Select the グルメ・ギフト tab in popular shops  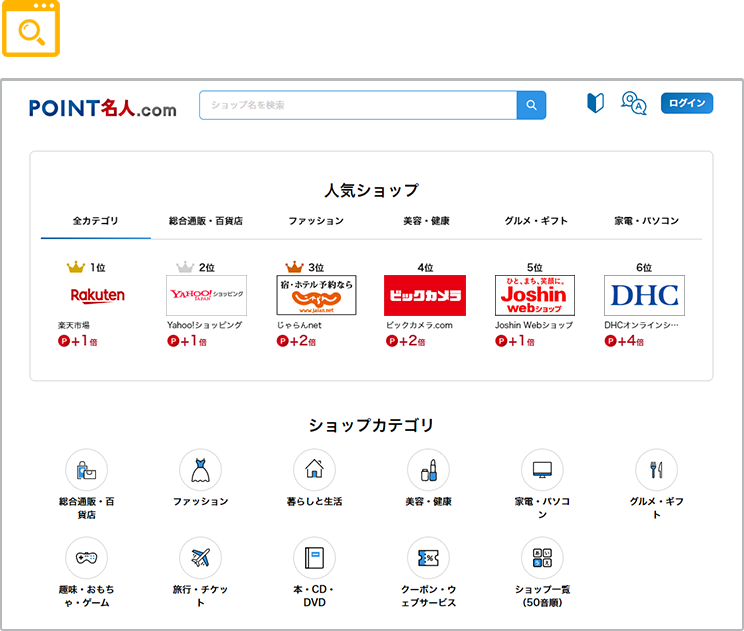tap(536, 221)
